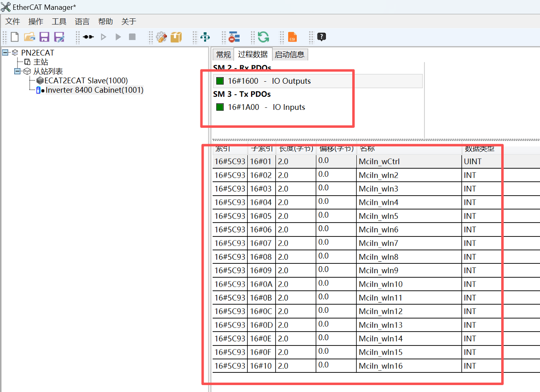Click the green refresh arrows icon
540x392 pixels.
(263, 37)
